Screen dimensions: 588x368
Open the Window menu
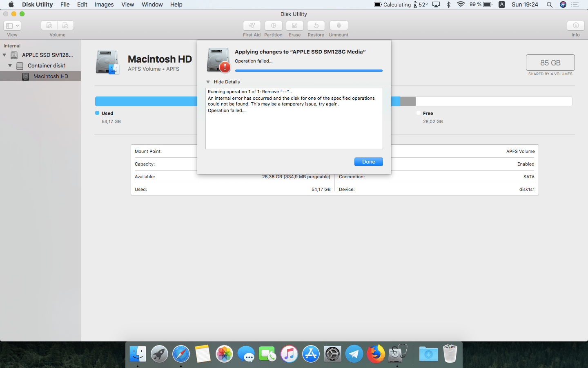[x=152, y=4]
